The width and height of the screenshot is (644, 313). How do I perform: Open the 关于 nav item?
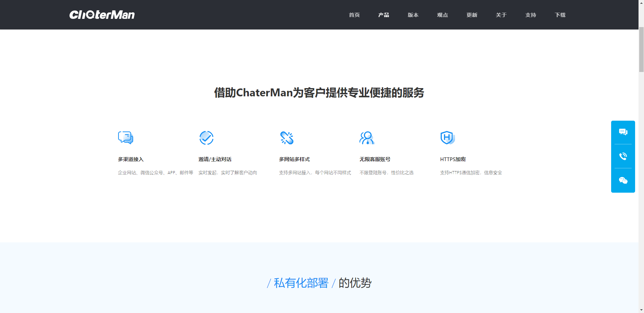(x=501, y=15)
